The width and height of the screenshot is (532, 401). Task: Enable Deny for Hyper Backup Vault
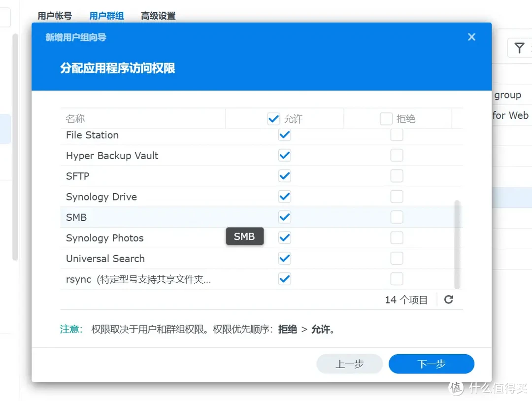click(397, 155)
